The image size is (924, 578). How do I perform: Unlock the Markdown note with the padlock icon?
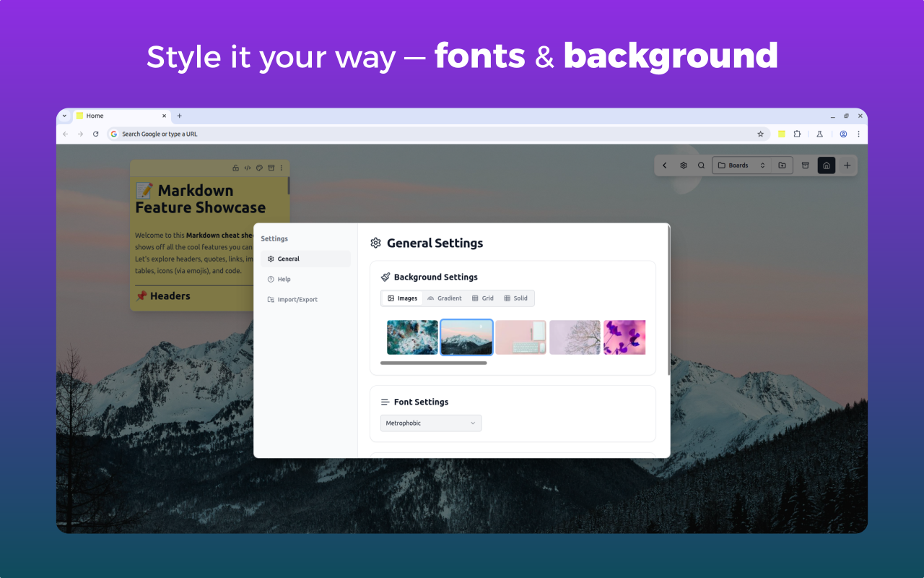(x=235, y=168)
